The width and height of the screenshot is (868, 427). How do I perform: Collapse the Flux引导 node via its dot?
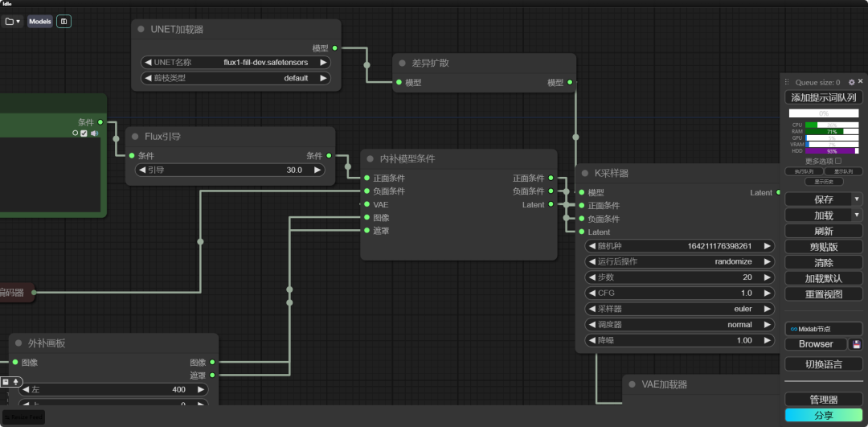point(135,136)
